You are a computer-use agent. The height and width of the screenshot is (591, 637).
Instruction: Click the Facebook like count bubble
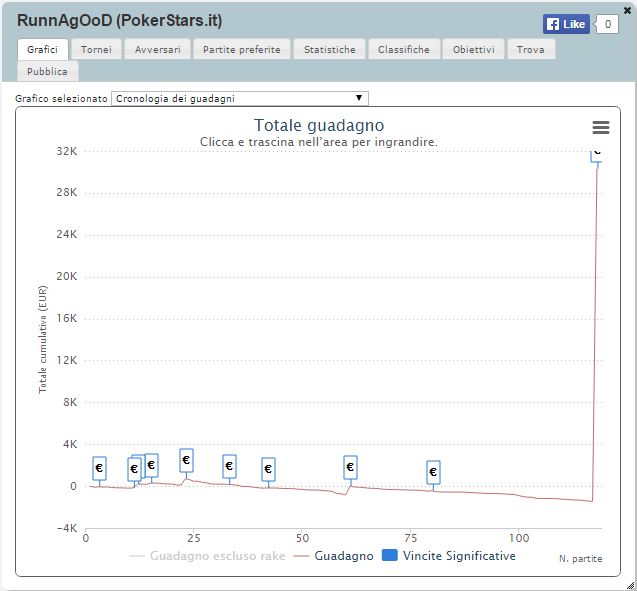tap(607, 24)
